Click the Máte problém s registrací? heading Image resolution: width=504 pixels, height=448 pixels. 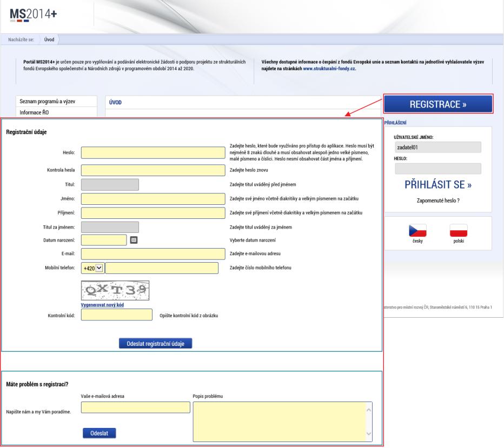click(37, 384)
